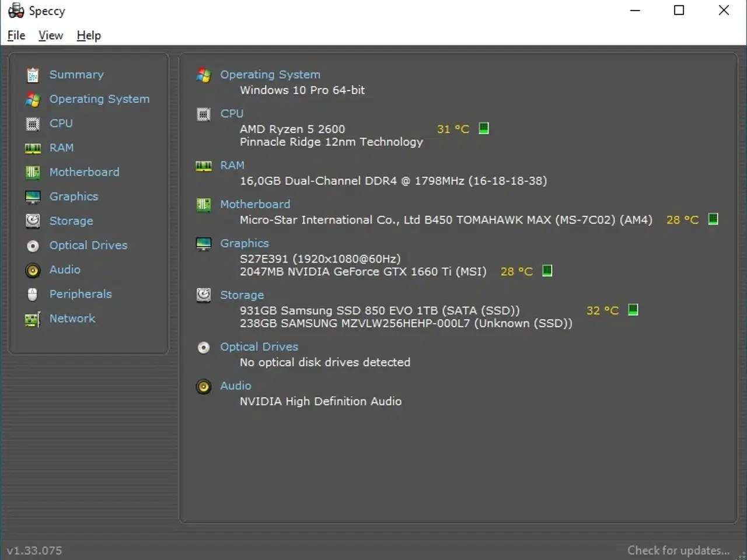
Task: Open the CPU section via its sidebar chip icon
Action: [33, 124]
